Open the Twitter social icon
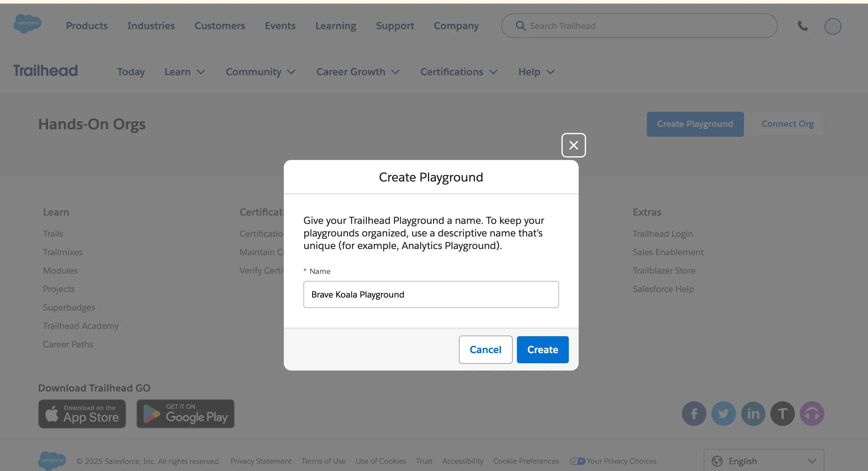The image size is (868, 471). tap(723, 413)
